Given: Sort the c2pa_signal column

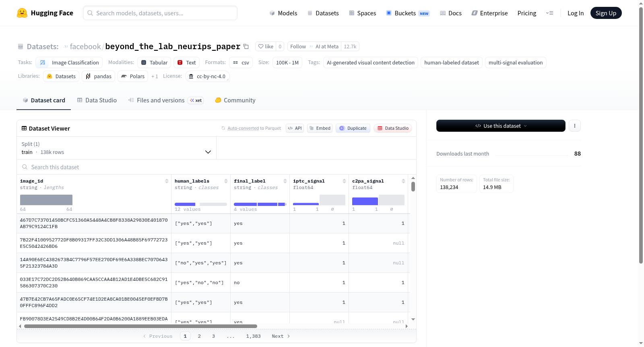Looking at the screenshot, I should pos(403,181).
